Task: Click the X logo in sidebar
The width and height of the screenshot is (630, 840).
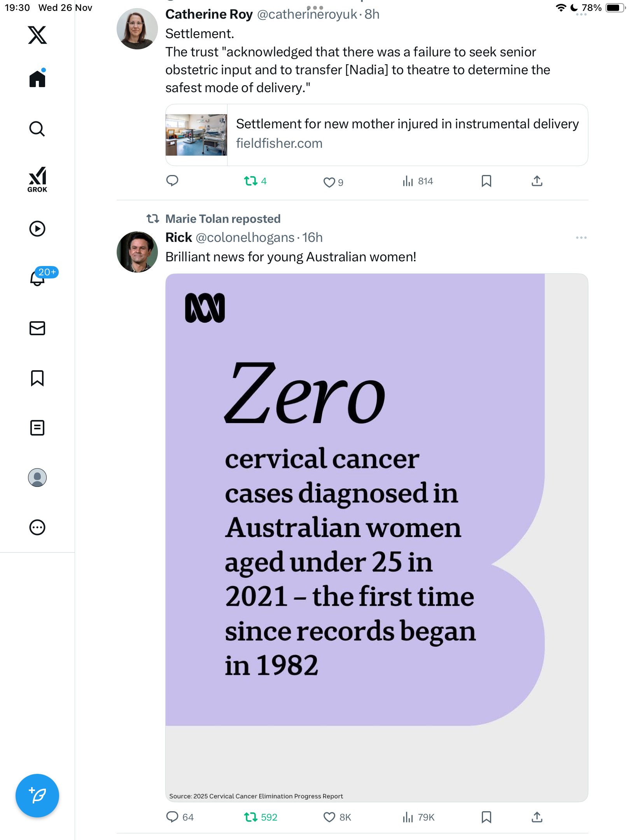Action: [x=37, y=35]
